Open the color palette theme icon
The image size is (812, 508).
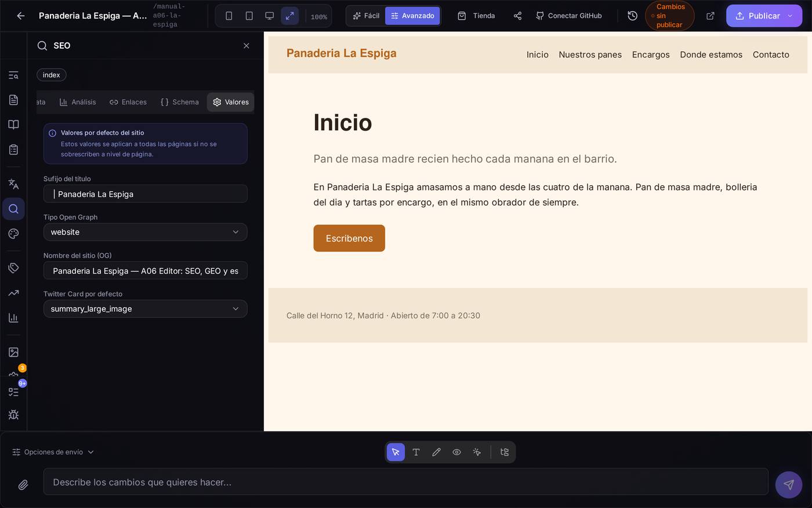point(13,234)
